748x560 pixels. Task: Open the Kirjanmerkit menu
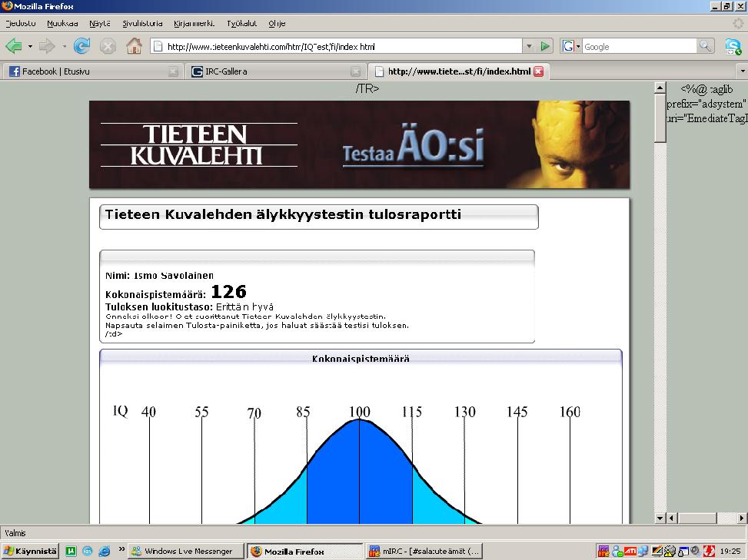(x=194, y=23)
